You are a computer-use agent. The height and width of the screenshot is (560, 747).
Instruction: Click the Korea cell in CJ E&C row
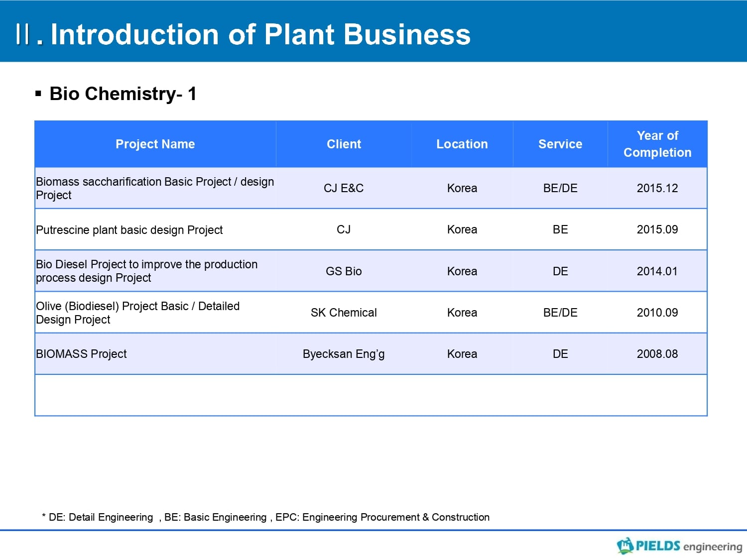462,188
